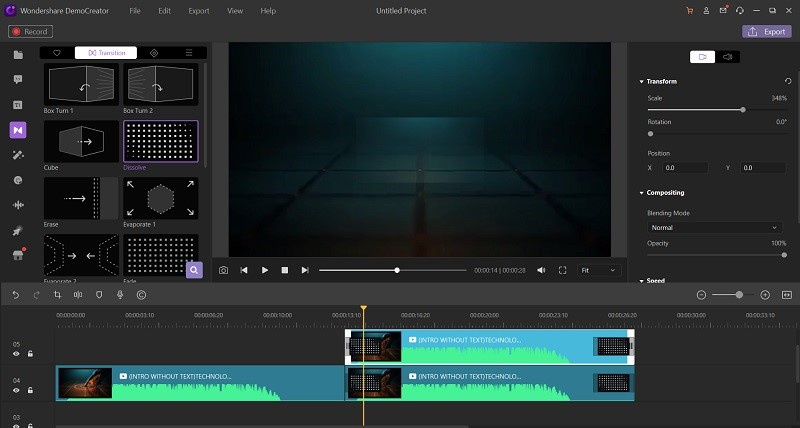Zoom in the timeline
Viewport: 800px width, 428px height.
click(x=765, y=295)
